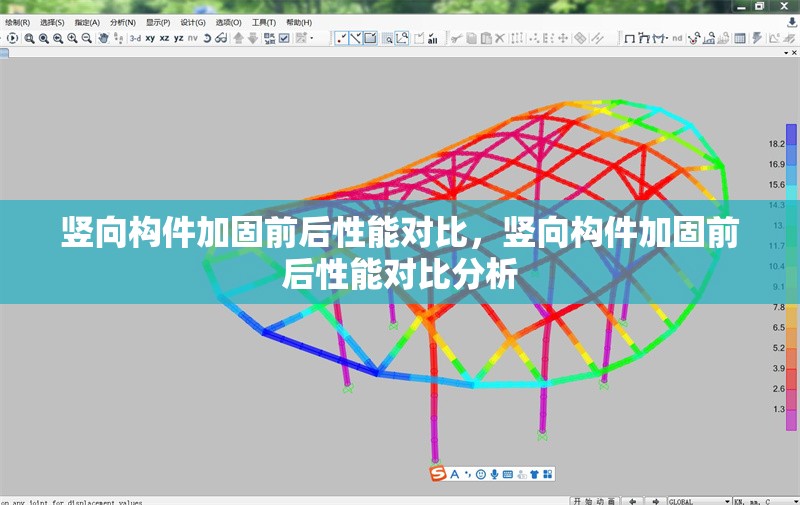Viewport: 800px width, 505px height.
Task: Open the Sogou soft keyboard icon
Action: pos(508,474)
